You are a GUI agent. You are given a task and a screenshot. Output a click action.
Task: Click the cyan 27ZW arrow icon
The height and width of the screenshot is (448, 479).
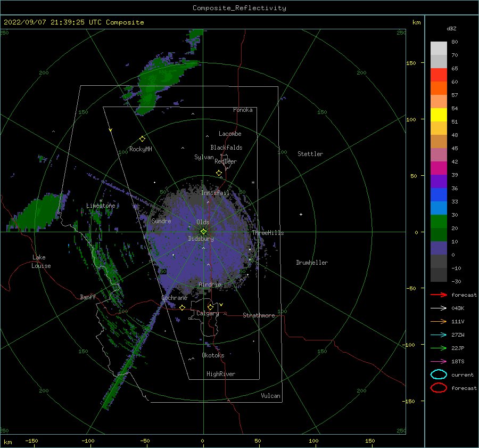[x=439, y=335]
